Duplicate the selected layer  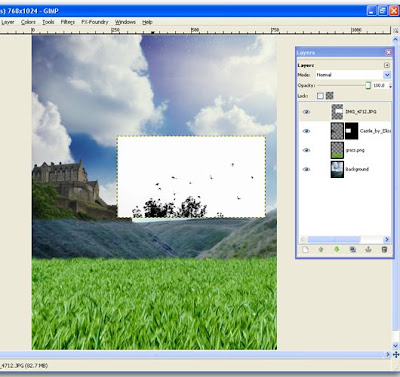click(353, 249)
